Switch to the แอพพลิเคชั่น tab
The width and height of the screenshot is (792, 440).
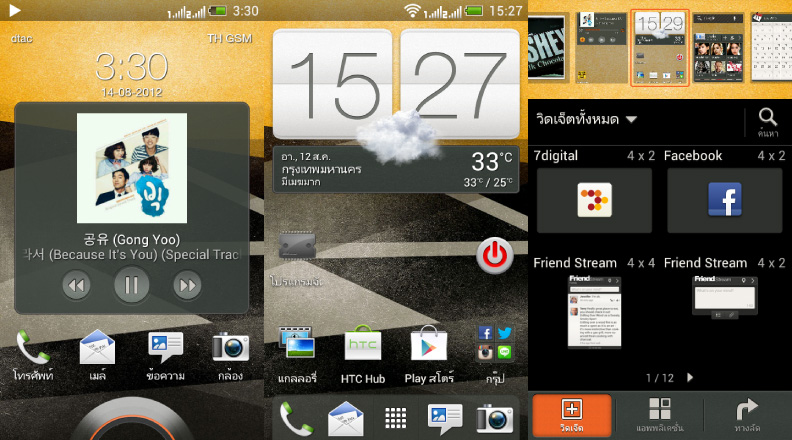(660, 415)
